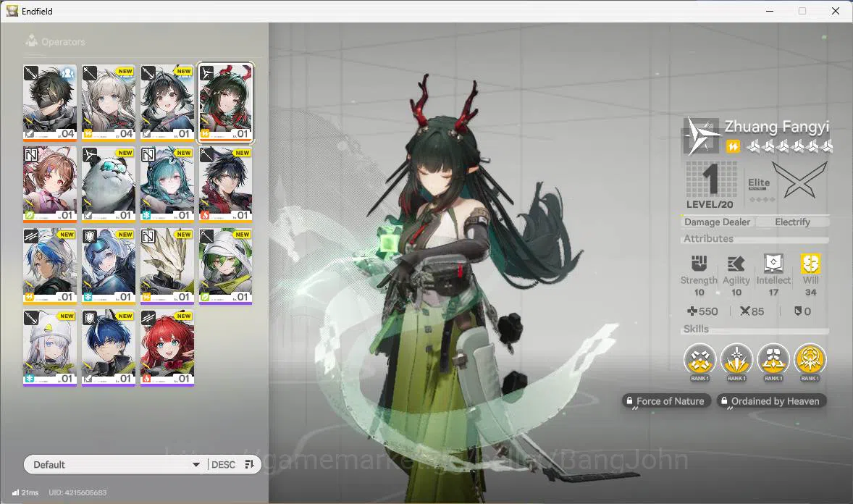Open the locked Ordained by Heaven talent

tap(771, 401)
